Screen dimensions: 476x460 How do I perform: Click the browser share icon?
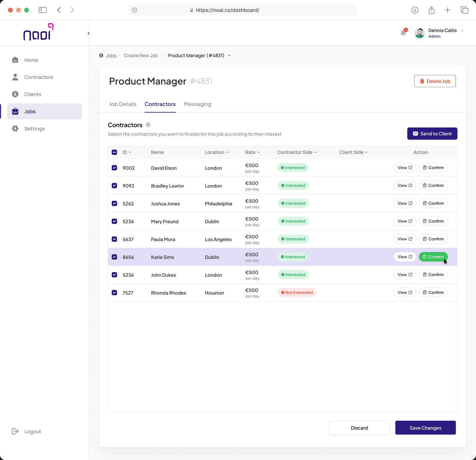[431, 10]
